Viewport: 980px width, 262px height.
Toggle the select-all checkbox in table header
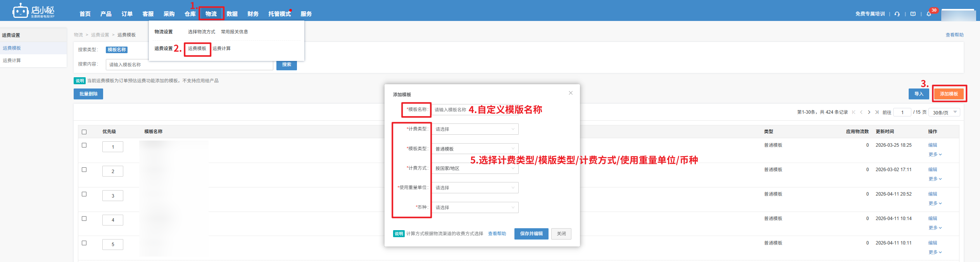point(84,132)
